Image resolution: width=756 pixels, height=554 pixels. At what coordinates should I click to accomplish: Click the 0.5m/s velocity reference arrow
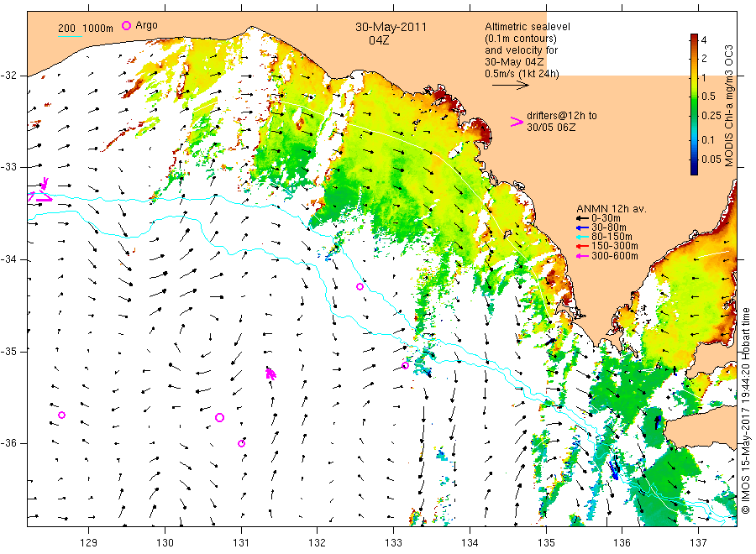click(x=510, y=86)
